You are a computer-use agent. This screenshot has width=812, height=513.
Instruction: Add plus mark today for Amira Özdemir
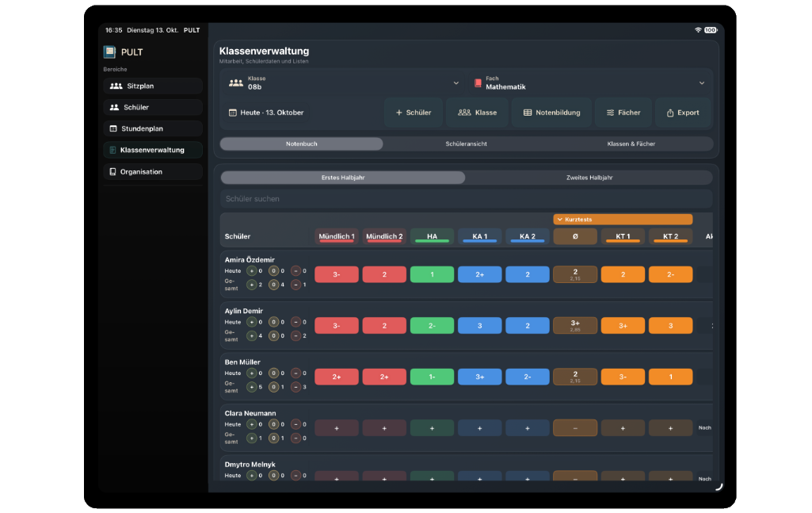252,271
